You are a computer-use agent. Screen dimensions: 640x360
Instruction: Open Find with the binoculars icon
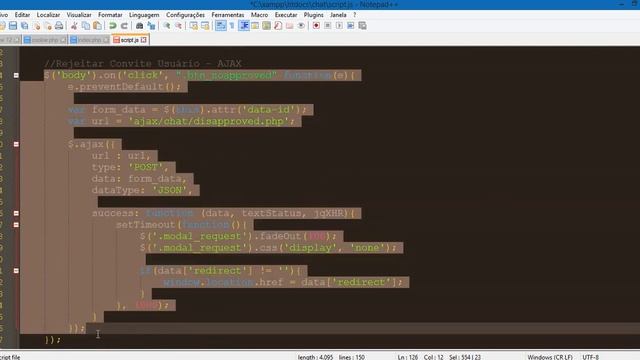tap(140, 26)
